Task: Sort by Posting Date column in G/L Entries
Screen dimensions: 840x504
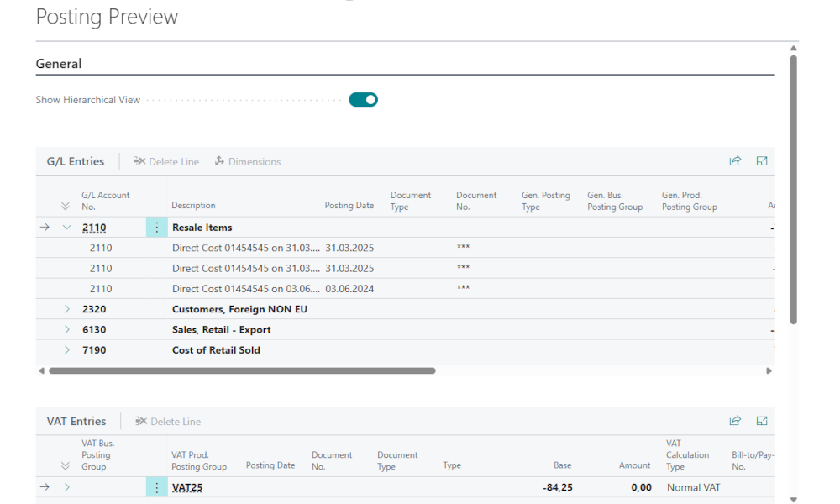Action: click(349, 205)
